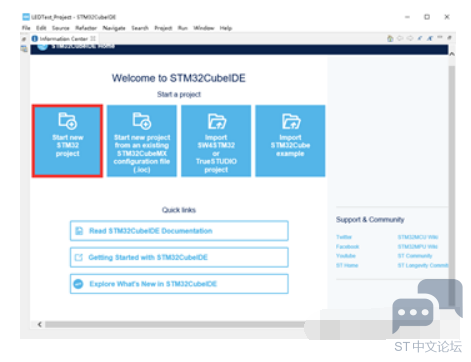Open the Project Explorer icon in the left strip

tap(24, 49)
